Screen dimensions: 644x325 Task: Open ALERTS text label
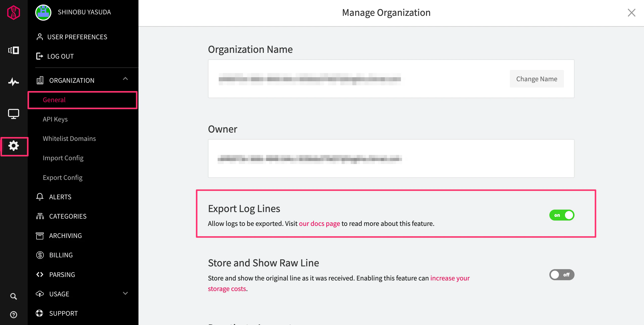[60, 197]
